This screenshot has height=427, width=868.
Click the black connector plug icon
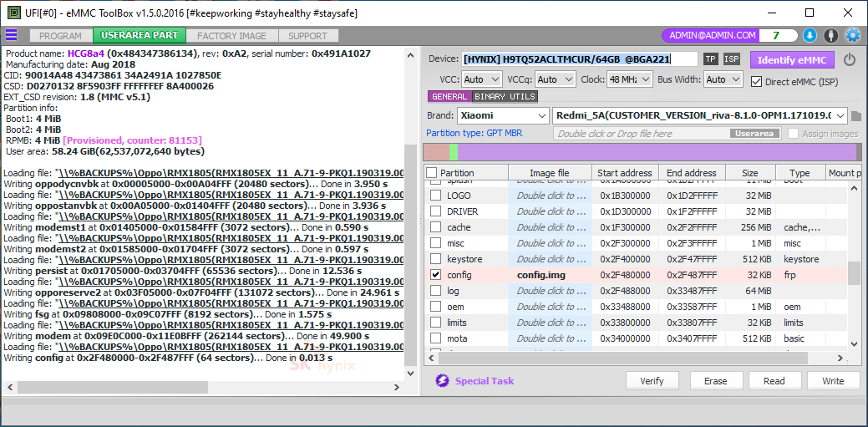click(x=830, y=35)
